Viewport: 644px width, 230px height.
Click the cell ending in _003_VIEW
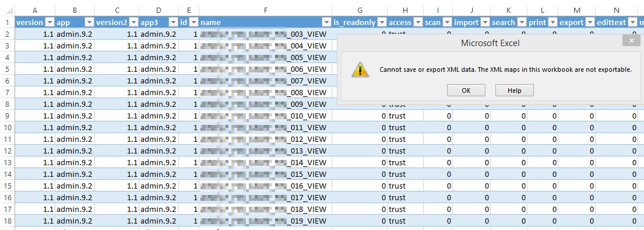pos(266,34)
